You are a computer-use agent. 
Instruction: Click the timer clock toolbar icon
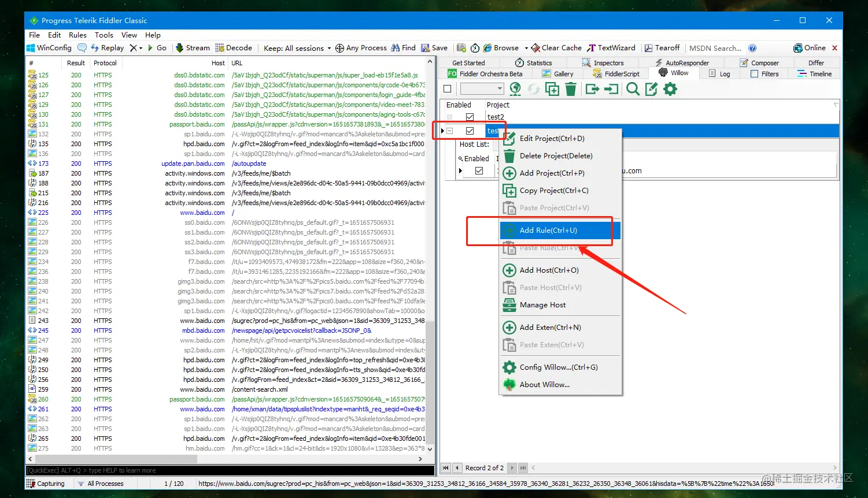475,48
